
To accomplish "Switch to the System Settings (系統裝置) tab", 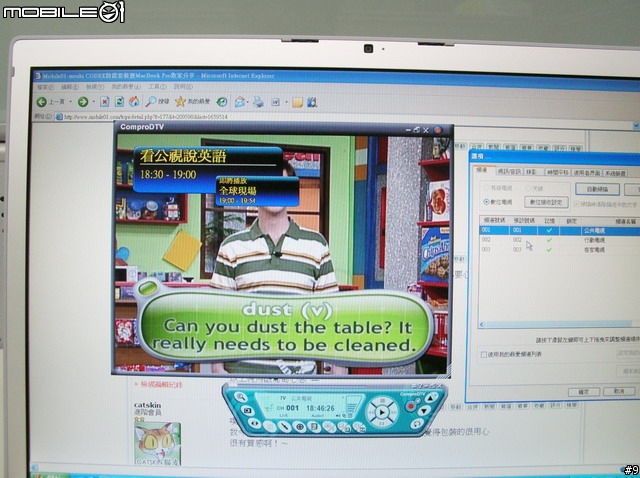I will pos(615,173).
